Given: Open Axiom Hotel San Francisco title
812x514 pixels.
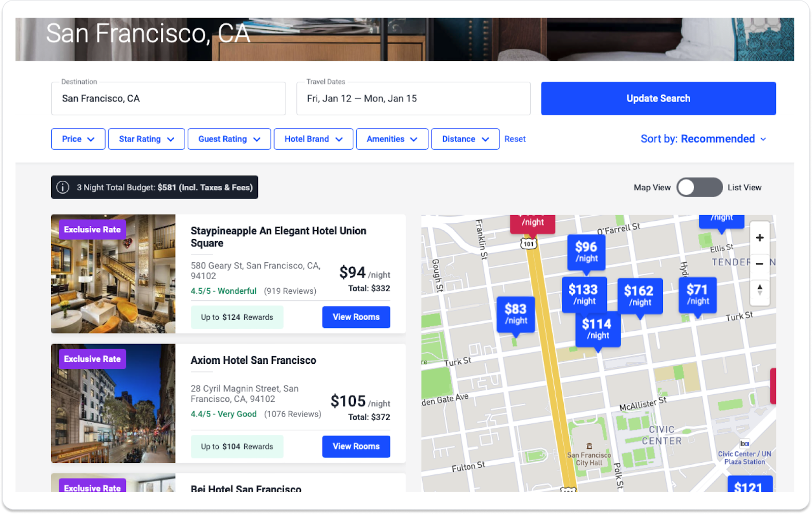Looking at the screenshot, I should click(253, 360).
